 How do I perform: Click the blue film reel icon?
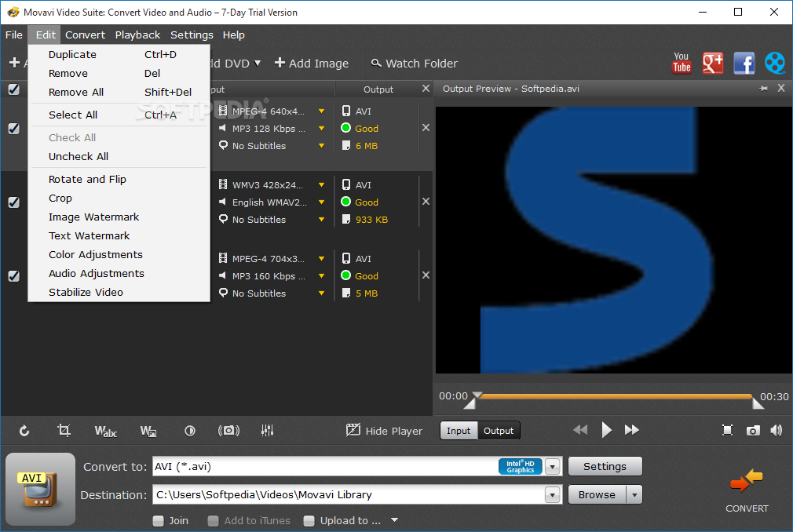click(775, 63)
